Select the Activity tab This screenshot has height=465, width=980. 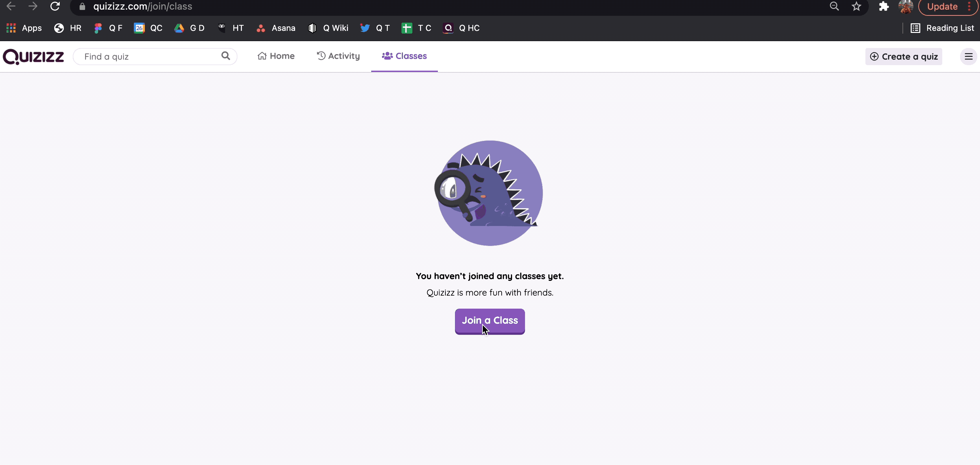pyautogui.click(x=338, y=56)
